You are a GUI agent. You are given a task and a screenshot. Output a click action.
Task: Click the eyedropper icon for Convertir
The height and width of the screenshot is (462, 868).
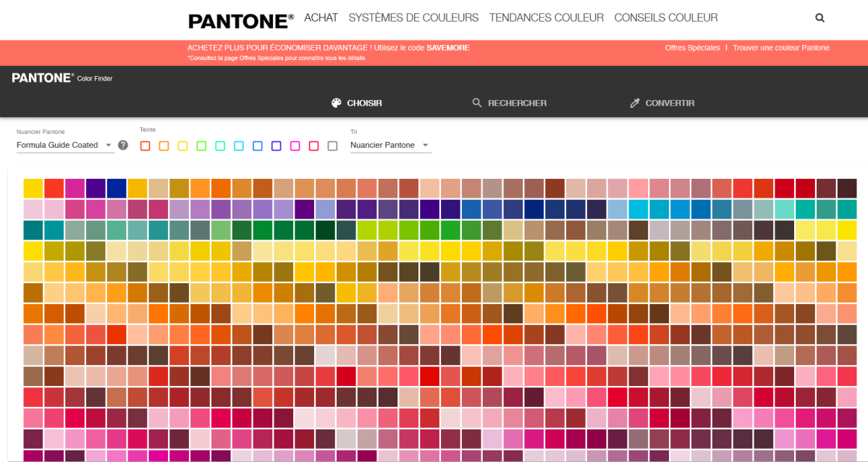[x=635, y=103]
